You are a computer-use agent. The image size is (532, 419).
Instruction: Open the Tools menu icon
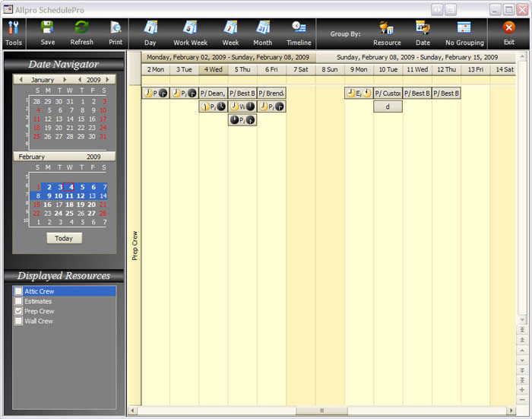(14, 33)
